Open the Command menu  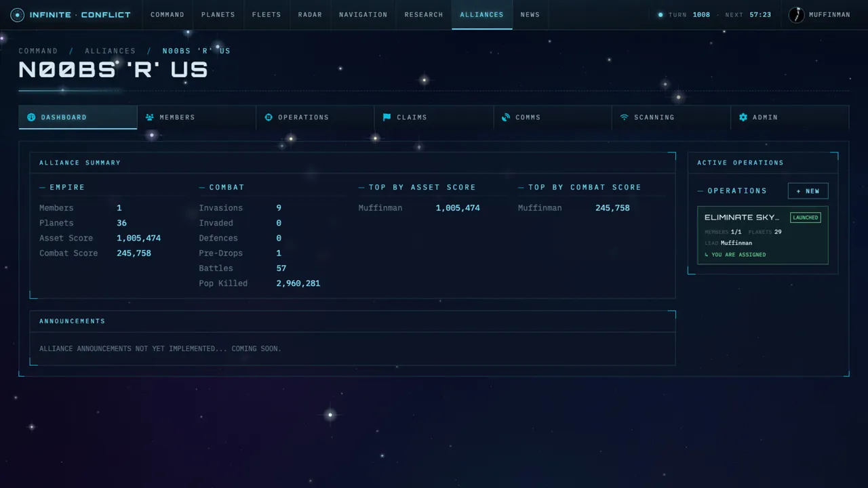[x=167, y=15]
